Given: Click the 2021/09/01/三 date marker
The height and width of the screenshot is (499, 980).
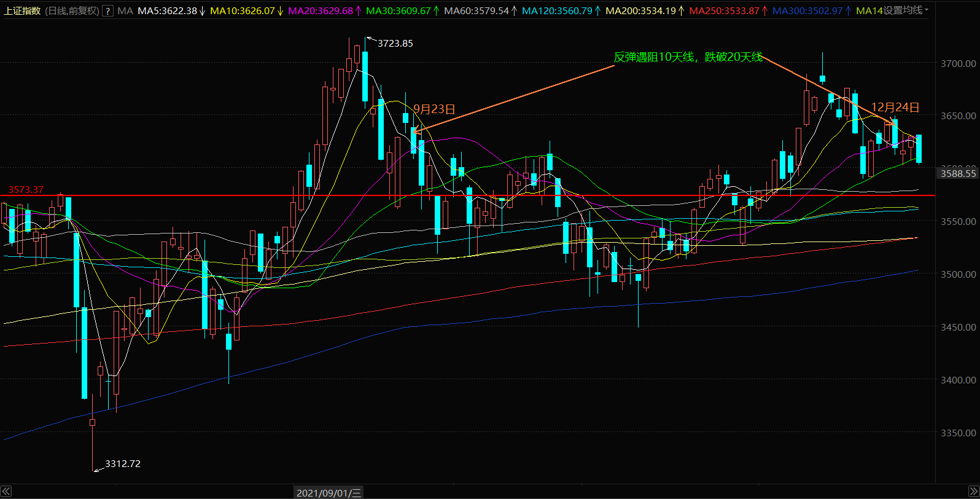Looking at the screenshot, I should [329, 493].
